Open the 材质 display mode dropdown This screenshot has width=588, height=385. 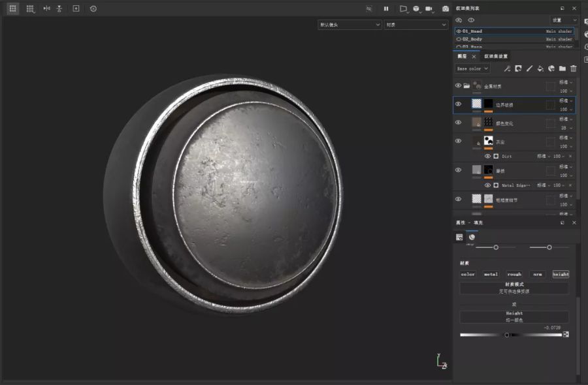416,25
